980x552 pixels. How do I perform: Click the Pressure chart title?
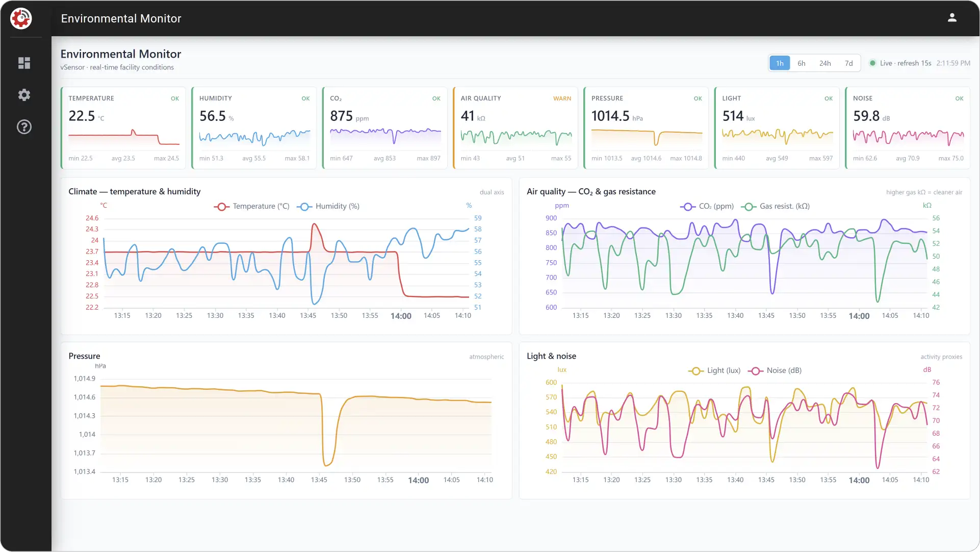[x=84, y=356]
